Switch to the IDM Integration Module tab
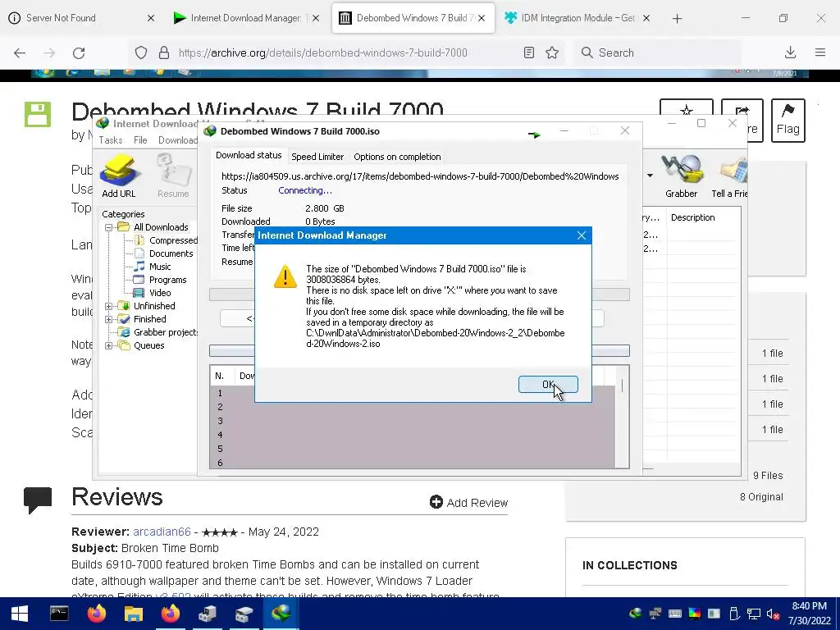Image resolution: width=840 pixels, height=630 pixels. click(x=576, y=18)
